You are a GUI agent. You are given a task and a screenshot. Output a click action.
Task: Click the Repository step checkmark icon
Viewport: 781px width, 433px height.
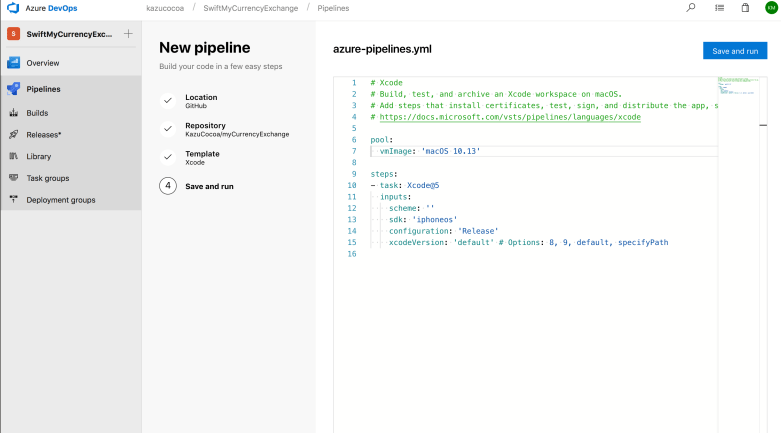point(168,129)
